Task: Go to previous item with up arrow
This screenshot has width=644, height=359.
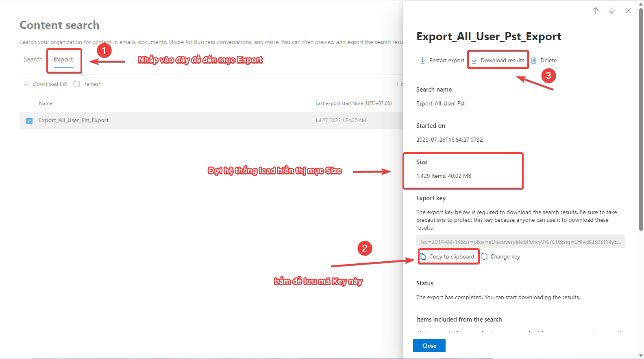Action: coord(596,11)
